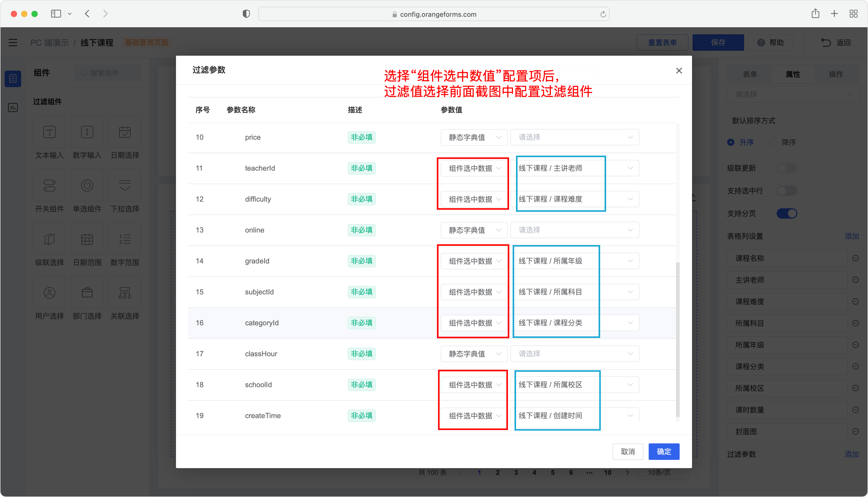Go back with the browser back arrow
Viewport: 868px width, 497px height.
tap(87, 14)
